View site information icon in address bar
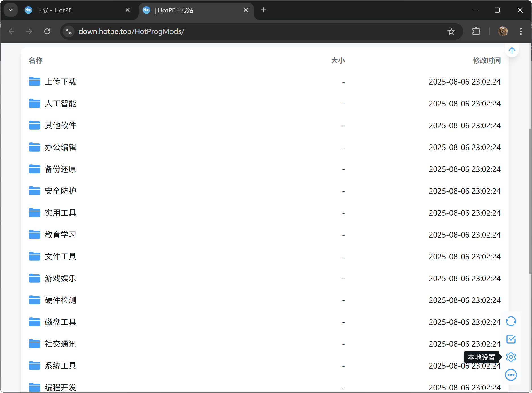The image size is (532, 393). (69, 31)
